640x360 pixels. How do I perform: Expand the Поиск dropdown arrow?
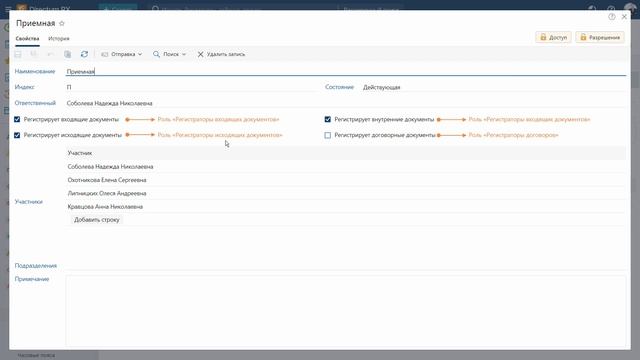coord(184,54)
